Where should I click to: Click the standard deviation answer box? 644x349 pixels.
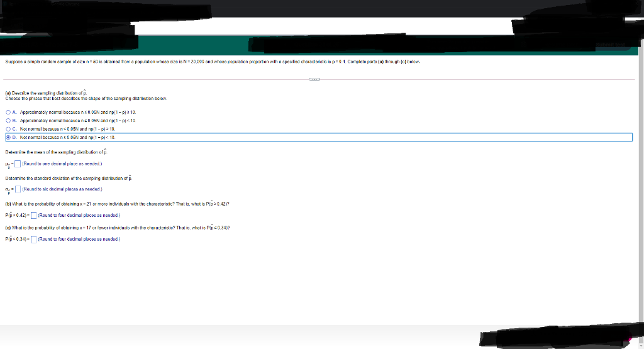point(18,189)
